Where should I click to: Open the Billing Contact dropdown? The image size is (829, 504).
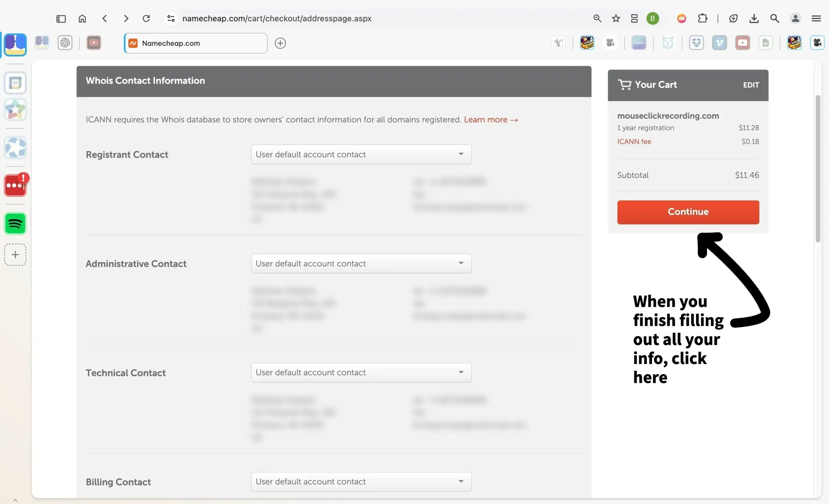tap(361, 481)
